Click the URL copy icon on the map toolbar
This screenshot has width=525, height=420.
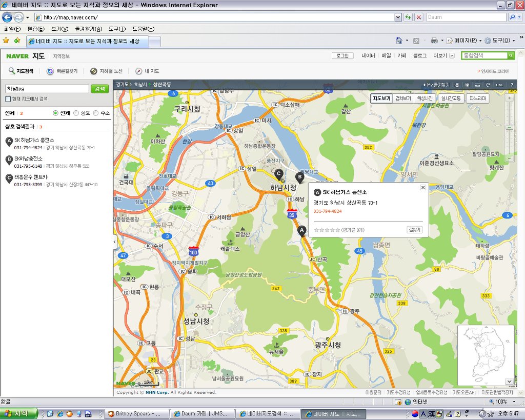pyautogui.click(x=499, y=85)
